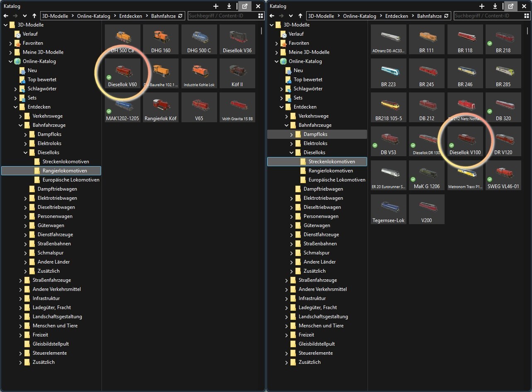The image size is (532, 392).
Task: Click the refresh icon in right breadcrumb bar
Action: coord(446,16)
